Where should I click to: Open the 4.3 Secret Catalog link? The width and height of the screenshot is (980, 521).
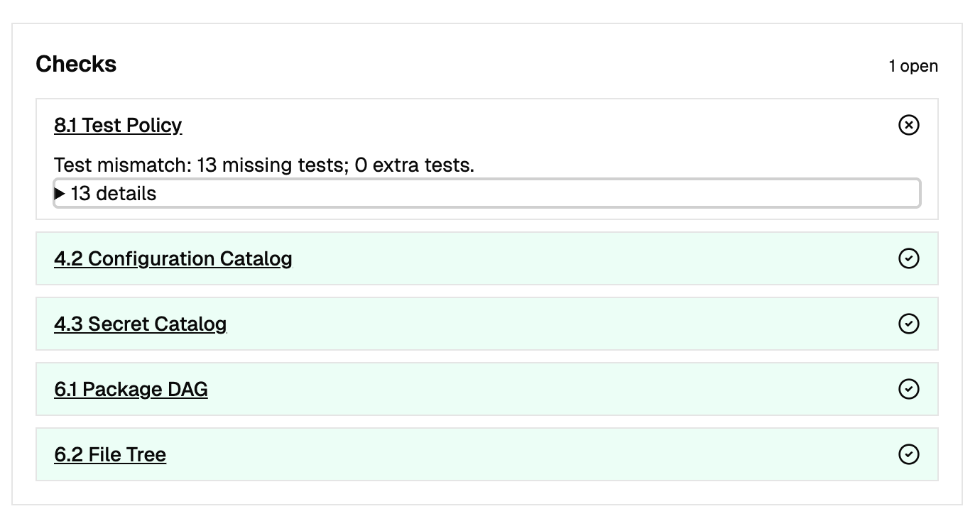click(141, 324)
